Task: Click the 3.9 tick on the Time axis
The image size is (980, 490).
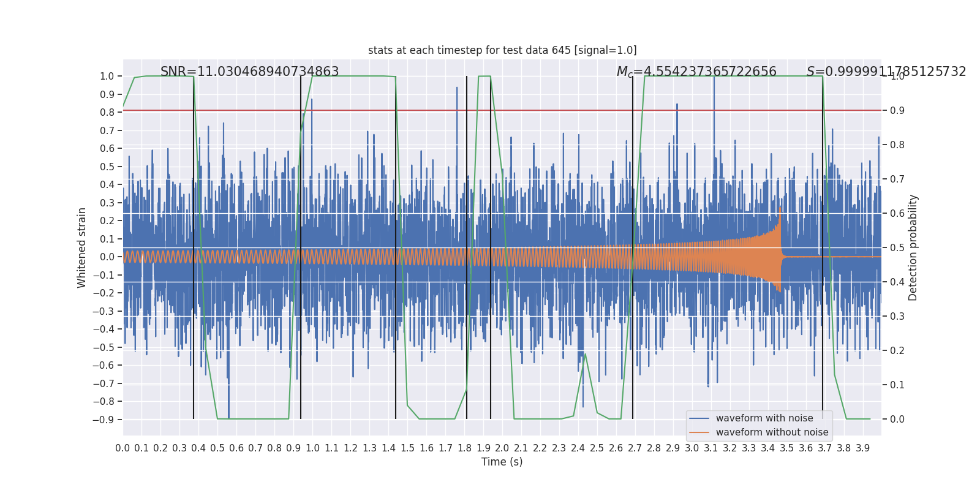Action: point(863,448)
